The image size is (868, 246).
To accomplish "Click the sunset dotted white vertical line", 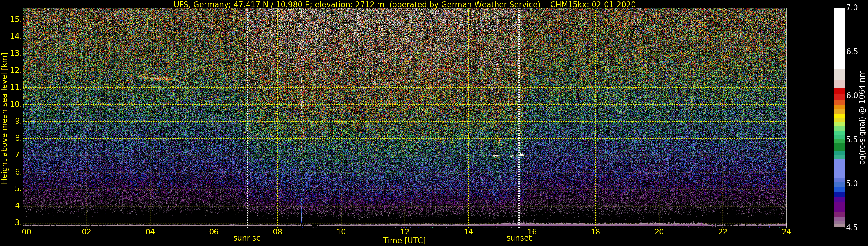I will click(x=519, y=118).
